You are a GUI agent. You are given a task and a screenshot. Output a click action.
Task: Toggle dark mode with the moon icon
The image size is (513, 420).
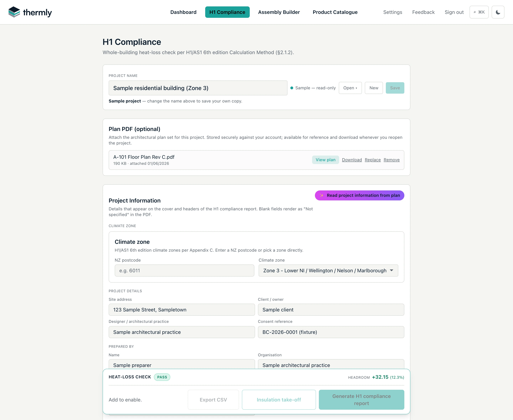498,12
